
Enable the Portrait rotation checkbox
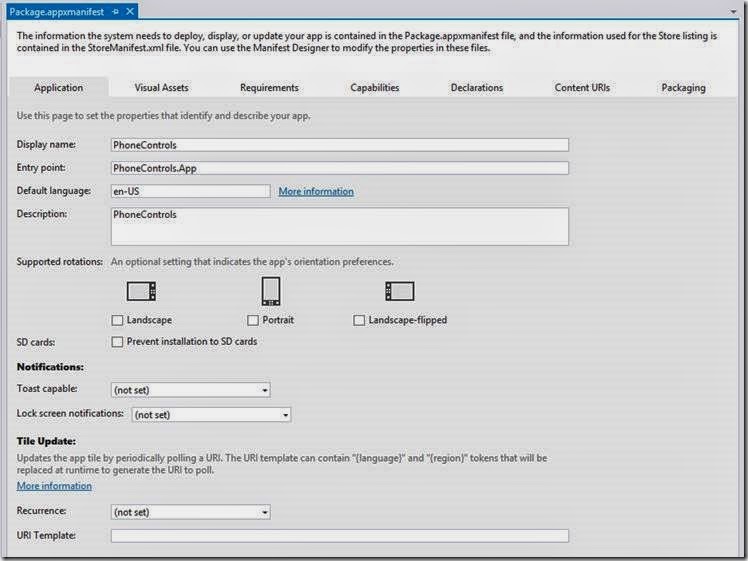[x=253, y=320]
